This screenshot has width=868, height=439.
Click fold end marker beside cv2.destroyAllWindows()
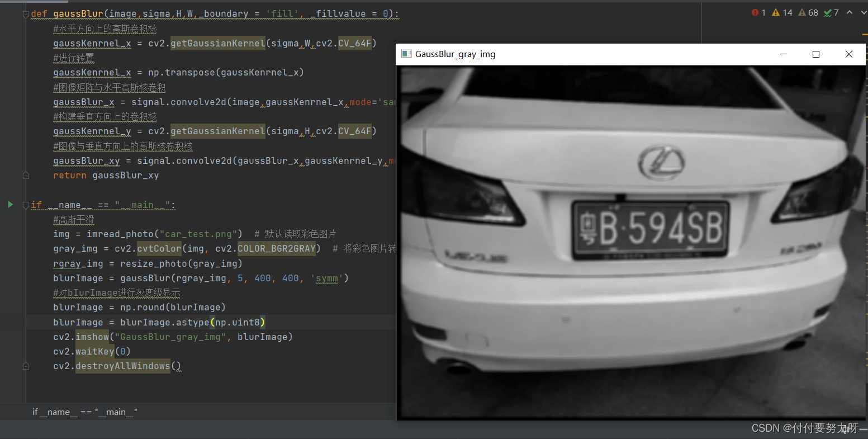click(x=26, y=366)
